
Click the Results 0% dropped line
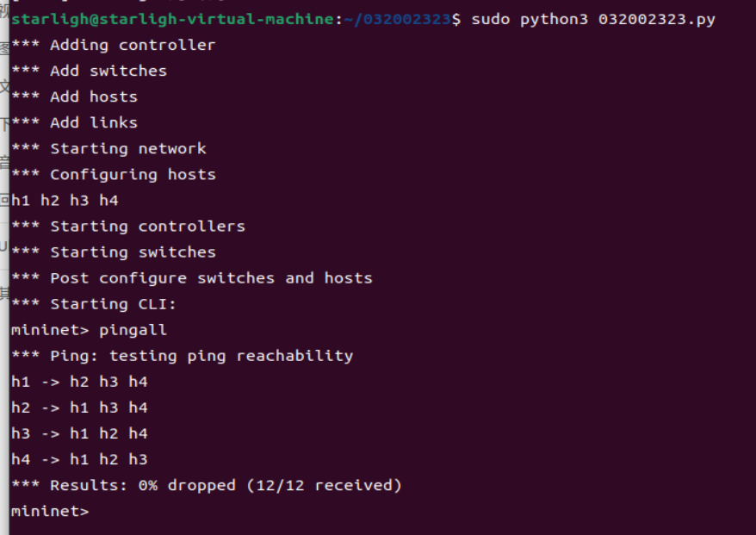coord(207,485)
